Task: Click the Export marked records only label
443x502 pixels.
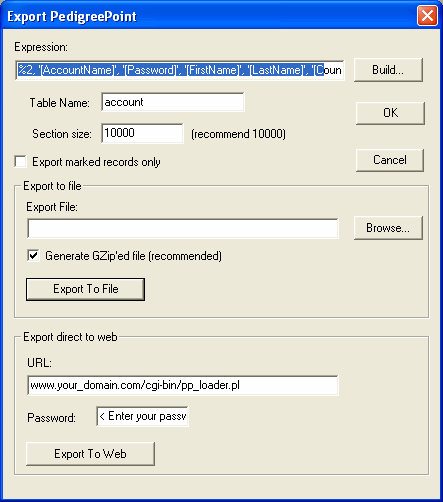Action: click(96, 162)
